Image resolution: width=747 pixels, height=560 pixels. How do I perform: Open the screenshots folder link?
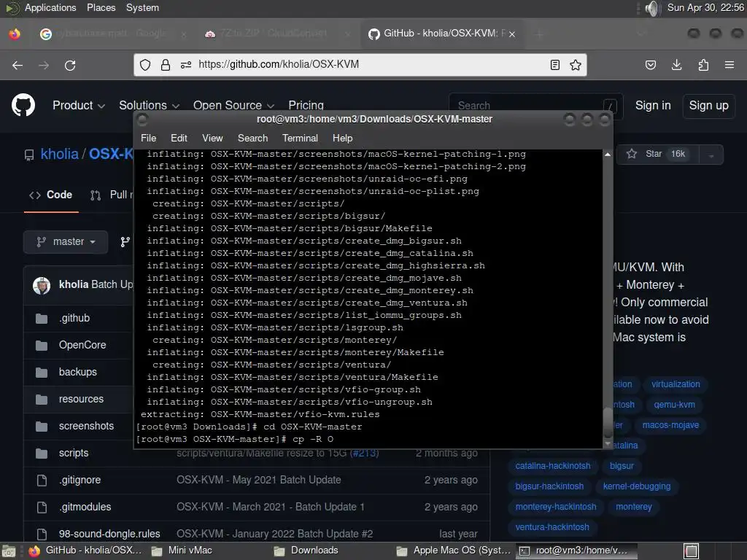pos(86,426)
